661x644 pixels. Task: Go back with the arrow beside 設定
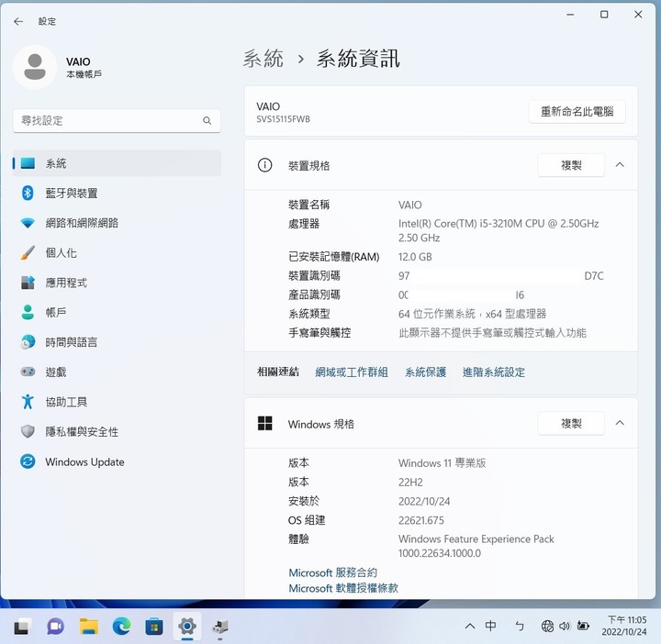18,21
